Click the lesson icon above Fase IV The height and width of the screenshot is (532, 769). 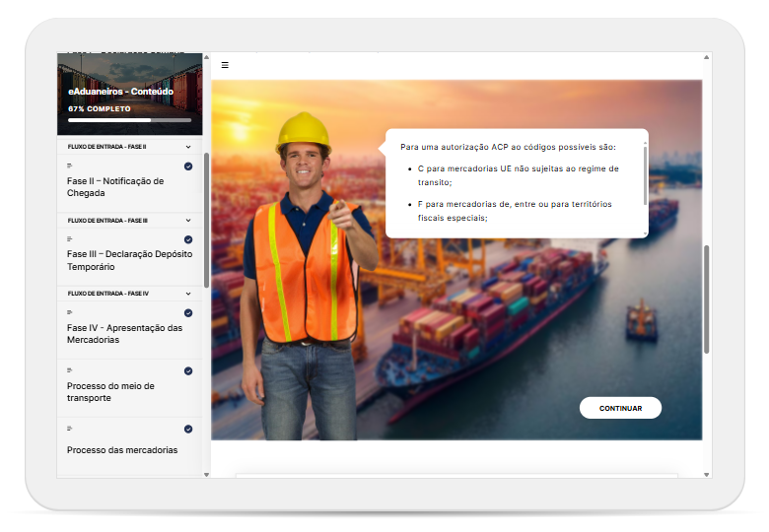70,312
